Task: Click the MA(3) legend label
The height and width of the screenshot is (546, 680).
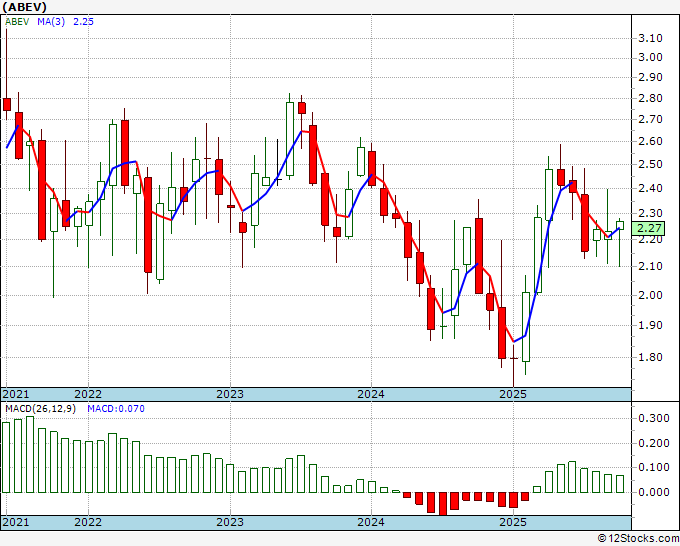Action: click(51, 22)
